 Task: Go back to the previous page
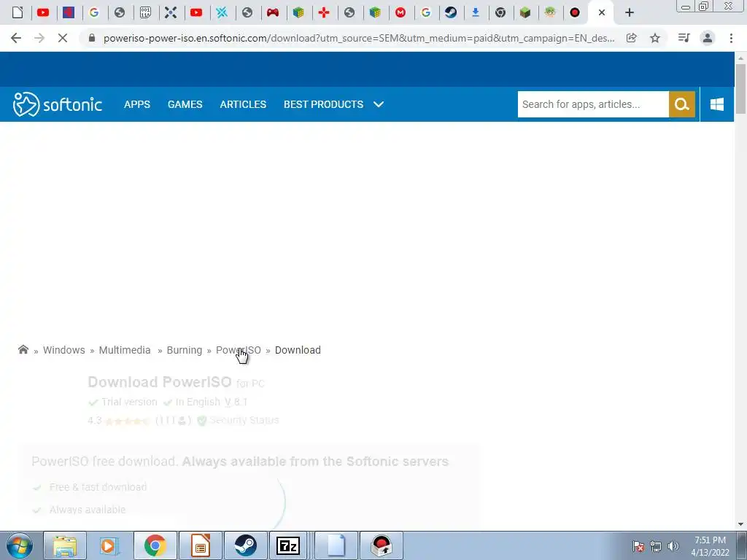(x=16, y=38)
